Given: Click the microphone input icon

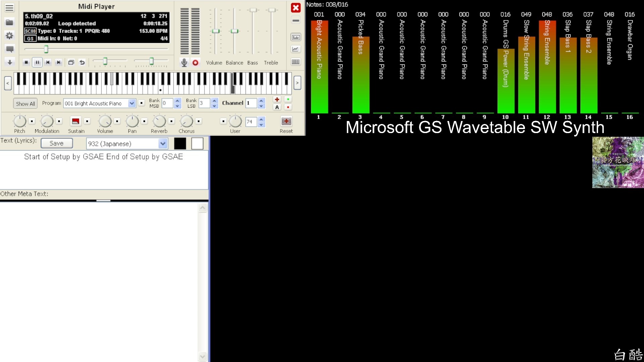Looking at the screenshot, I should point(184,62).
